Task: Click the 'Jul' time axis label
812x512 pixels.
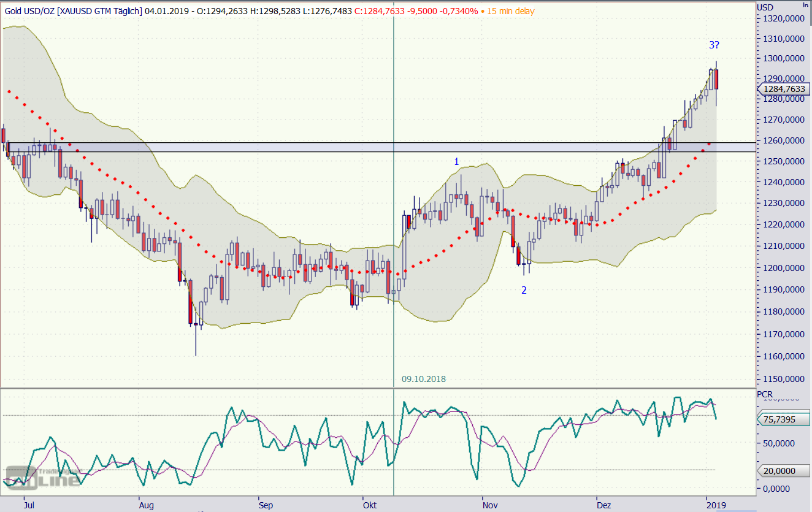Action: pos(28,505)
